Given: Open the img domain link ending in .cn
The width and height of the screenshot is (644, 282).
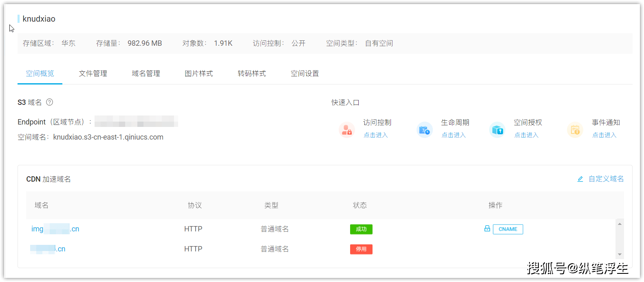Looking at the screenshot, I should point(55,229).
